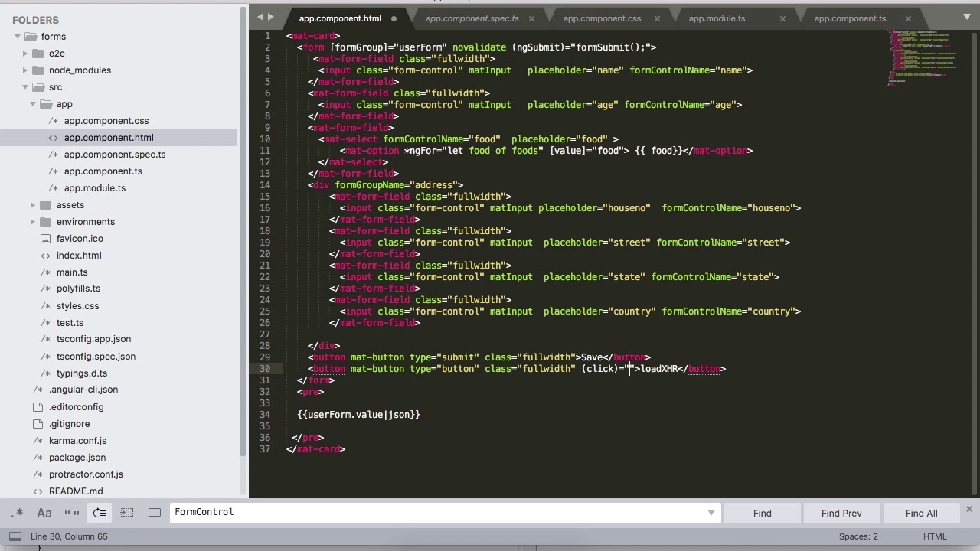This screenshot has height=551, width=980.
Task: Open index.html file in sidebar
Action: point(79,256)
